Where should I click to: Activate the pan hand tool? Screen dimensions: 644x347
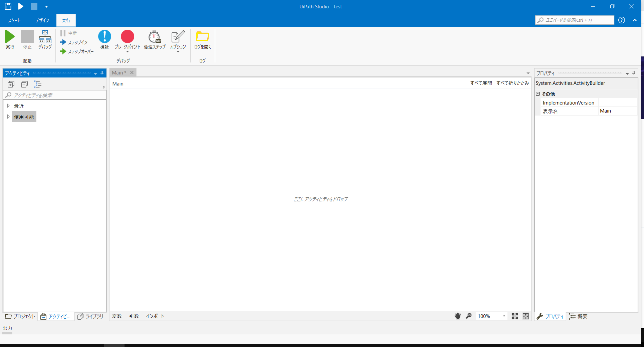click(458, 316)
